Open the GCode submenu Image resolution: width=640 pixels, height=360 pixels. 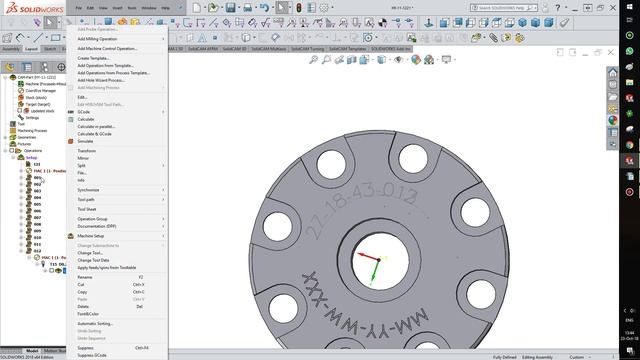(117, 112)
